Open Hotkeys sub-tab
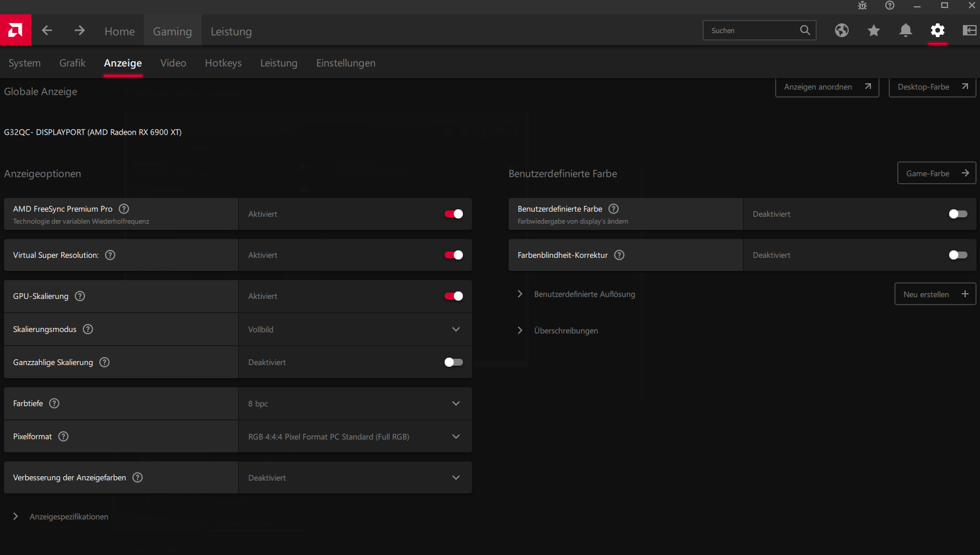 pos(223,63)
